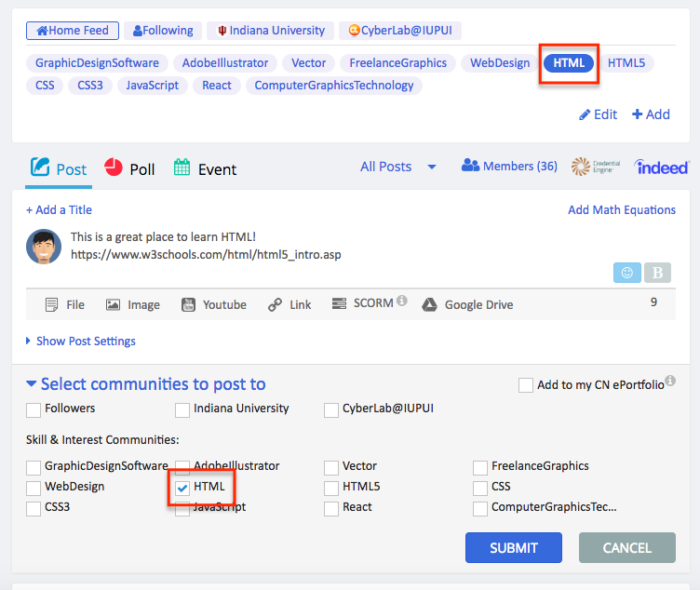
Task: Check the ComputerGraphicsTec... checkbox
Action: (480, 509)
